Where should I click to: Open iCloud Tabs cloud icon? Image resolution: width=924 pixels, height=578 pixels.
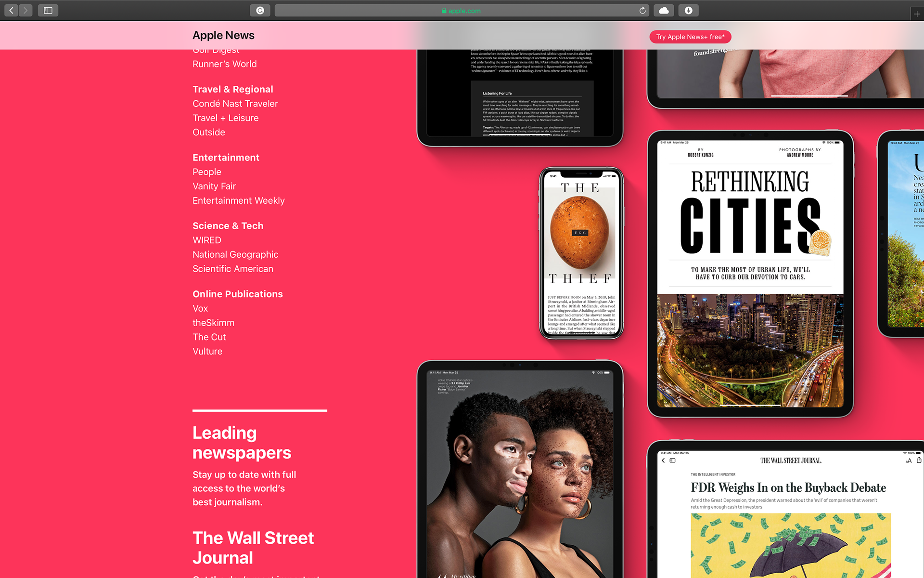[664, 10]
